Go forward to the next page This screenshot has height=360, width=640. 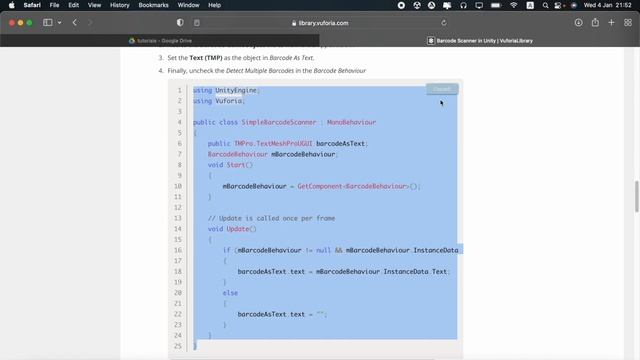coord(90,23)
